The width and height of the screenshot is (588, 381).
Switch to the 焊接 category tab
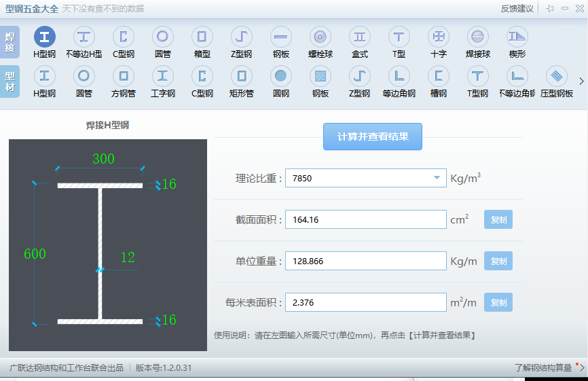point(10,42)
